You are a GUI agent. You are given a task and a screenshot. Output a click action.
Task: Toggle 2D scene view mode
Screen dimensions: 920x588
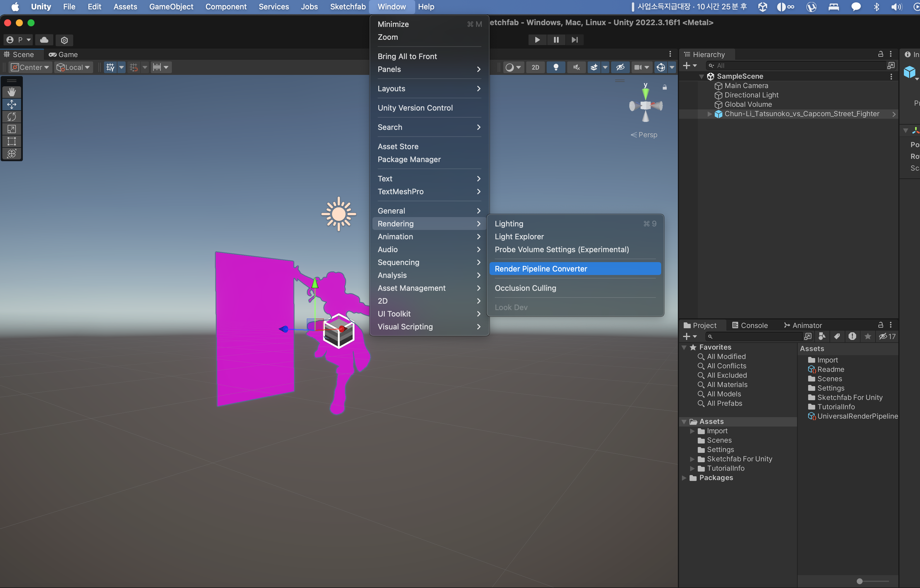535,67
